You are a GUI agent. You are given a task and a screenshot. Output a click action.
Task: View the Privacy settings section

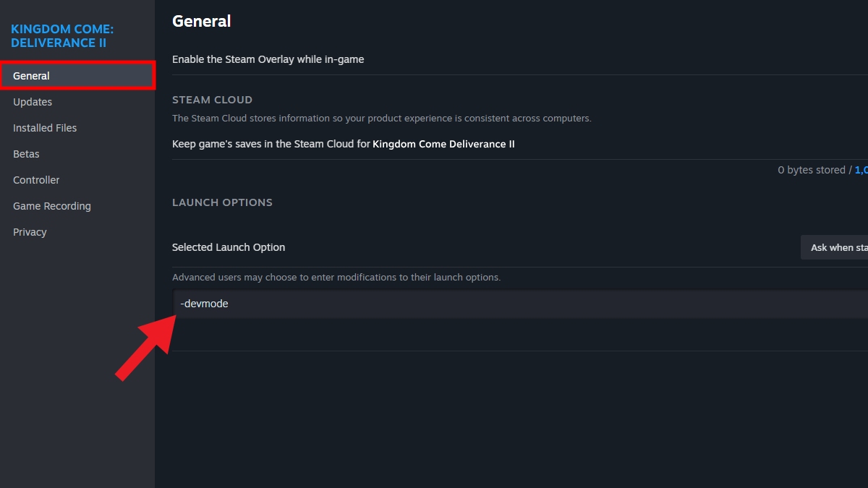[x=29, y=231]
